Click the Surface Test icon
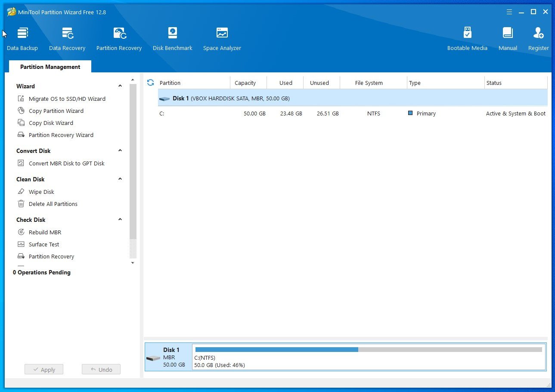Viewport: 555px width, 392px height. click(21, 244)
